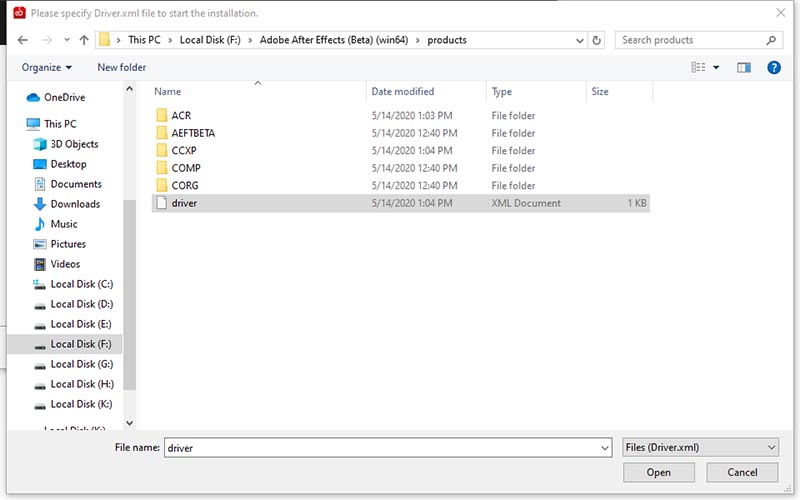This screenshot has width=800, height=500.
Task: Create a New folder
Action: (121, 67)
